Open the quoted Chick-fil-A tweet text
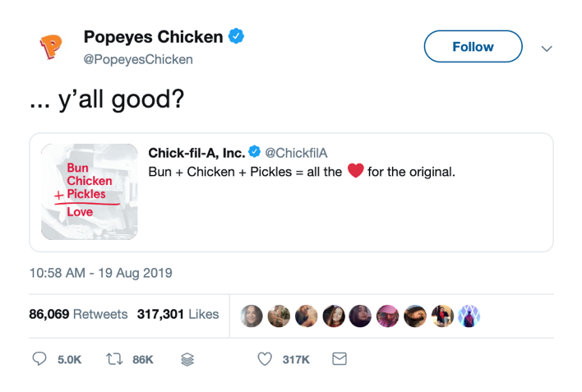The image size is (582, 392). point(302,173)
